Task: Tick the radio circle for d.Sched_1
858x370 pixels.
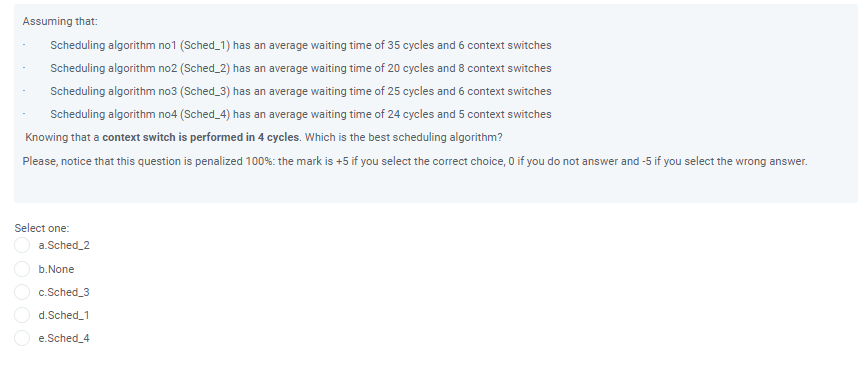Action: [22, 315]
